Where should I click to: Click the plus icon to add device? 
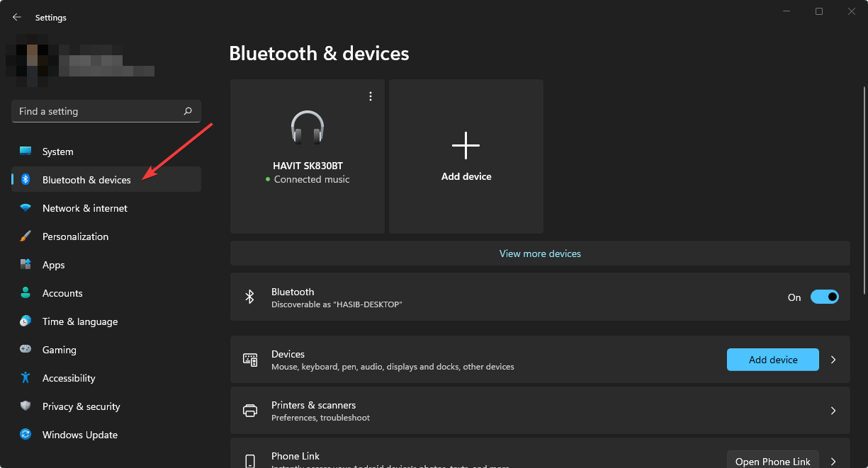click(x=466, y=145)
